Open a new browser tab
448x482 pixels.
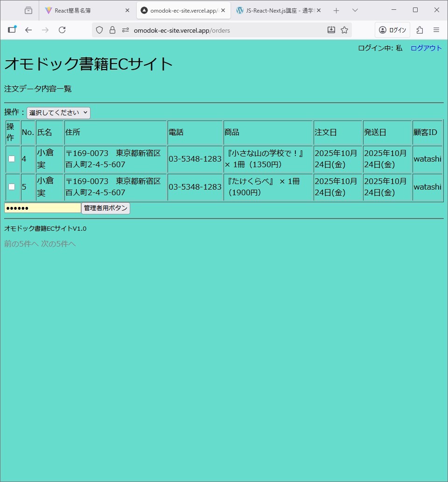[336, 10]
